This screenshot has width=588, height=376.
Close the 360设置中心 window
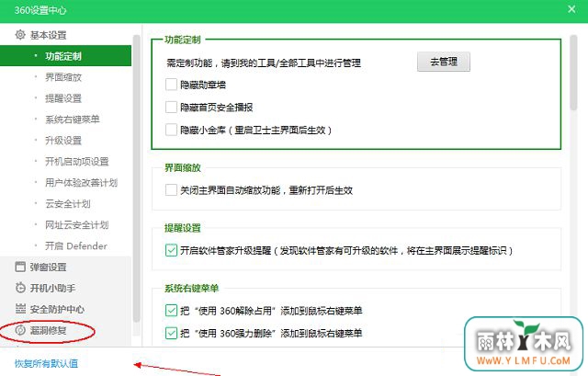[x=571, y=9]
